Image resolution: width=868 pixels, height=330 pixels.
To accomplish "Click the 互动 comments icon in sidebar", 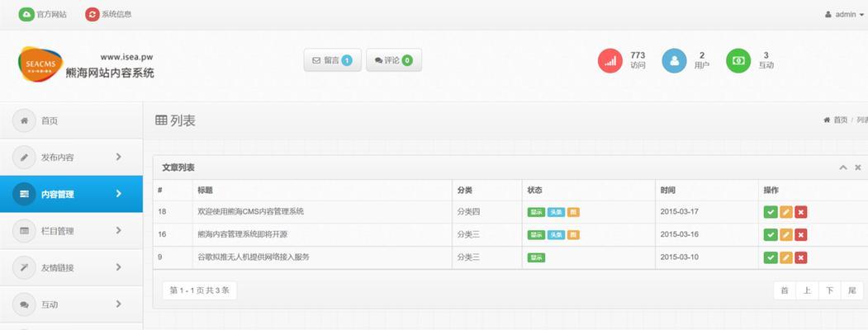I will (24, 304).
